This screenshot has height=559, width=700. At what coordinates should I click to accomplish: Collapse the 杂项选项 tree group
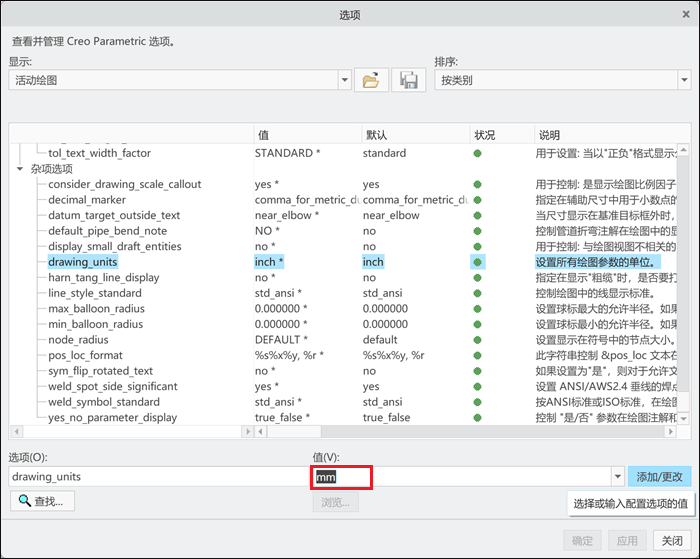point(20,169)
